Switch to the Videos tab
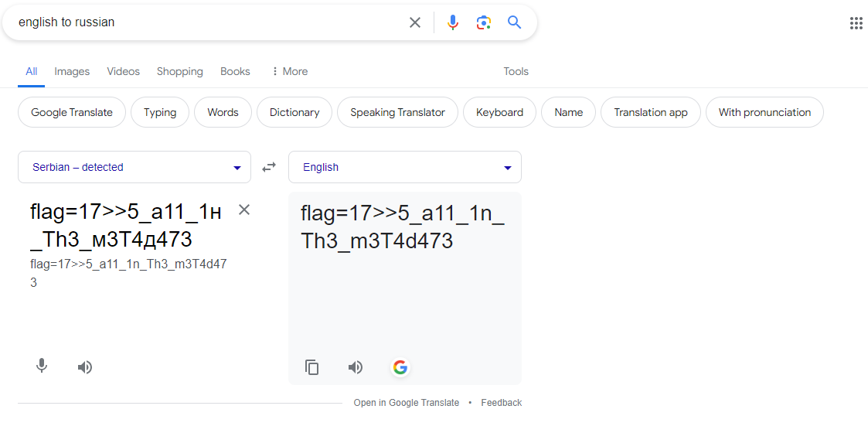 pos(124,71)
